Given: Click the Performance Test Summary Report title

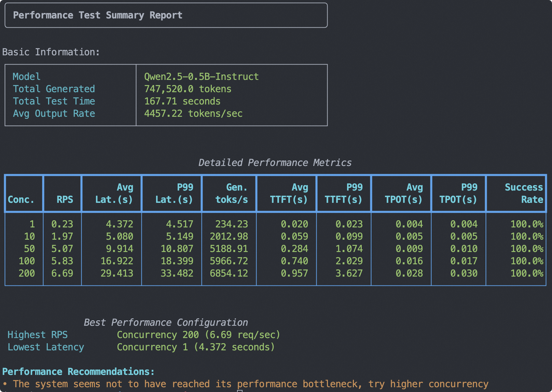Looking at the screenshot, I should point(98,15).
